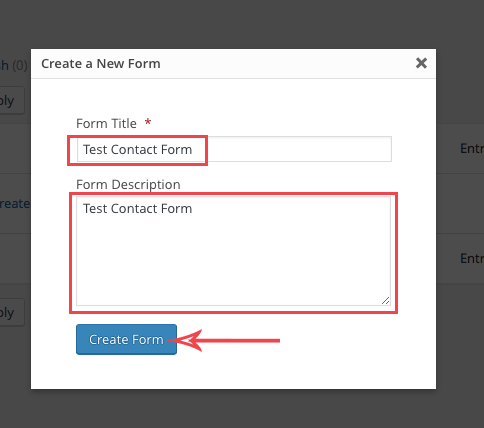484x428 pixels.
Task: Focus the Form Description text area
Action: (x=233, y=251)
